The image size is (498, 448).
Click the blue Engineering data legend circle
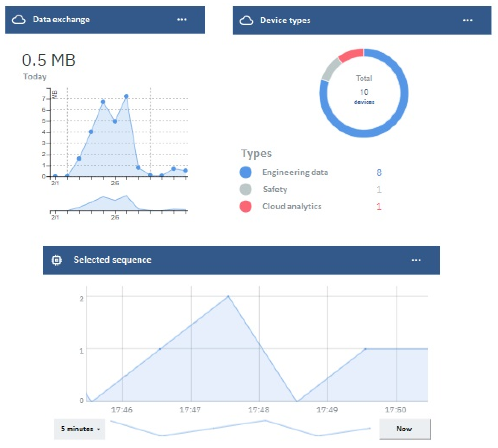click(245, 172)
